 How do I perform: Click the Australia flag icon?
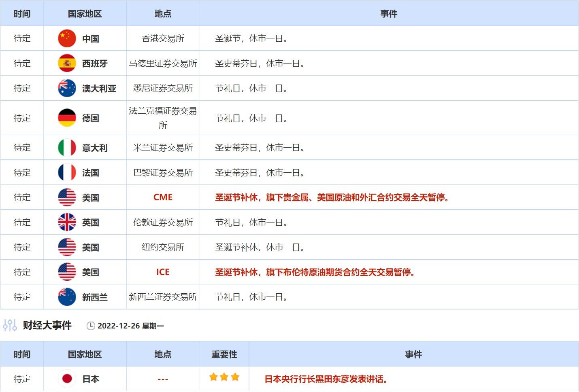[67, 88]
